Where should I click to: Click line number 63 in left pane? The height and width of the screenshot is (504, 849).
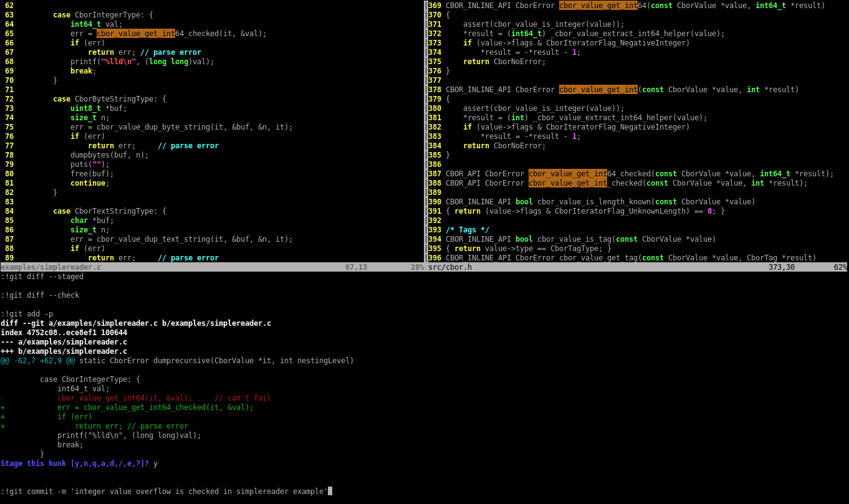point(9,15)
